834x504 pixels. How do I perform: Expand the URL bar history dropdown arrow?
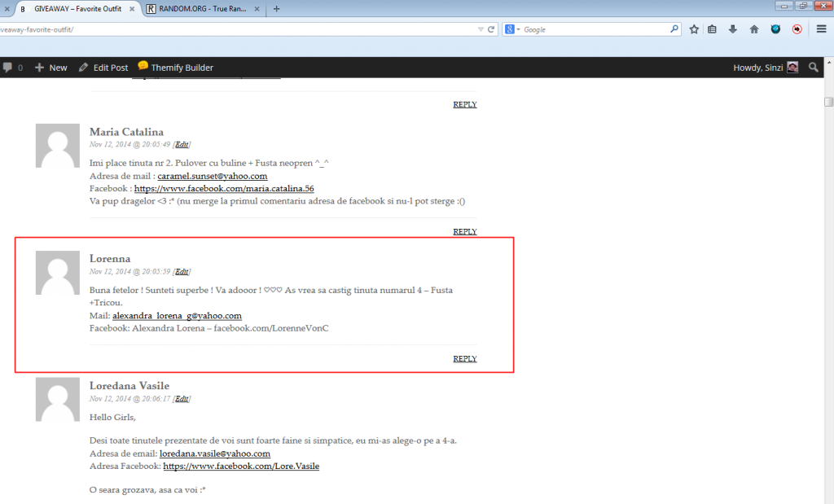[x=481, y=29]
